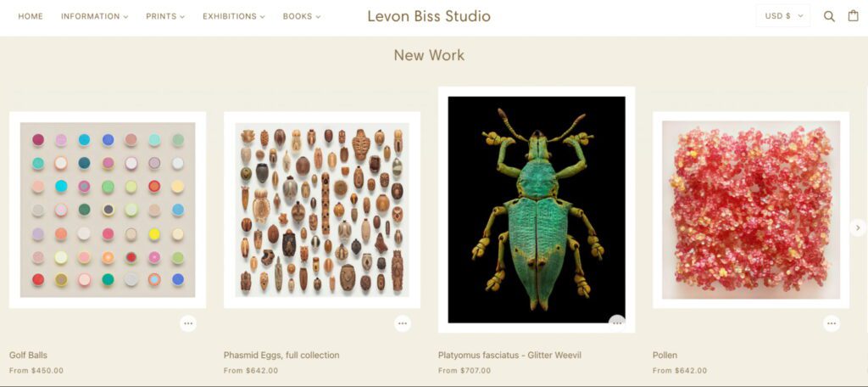This screenshot has width=868, height=387.
Task: Select the green weevil print image
Action: (x=537, y=210)
